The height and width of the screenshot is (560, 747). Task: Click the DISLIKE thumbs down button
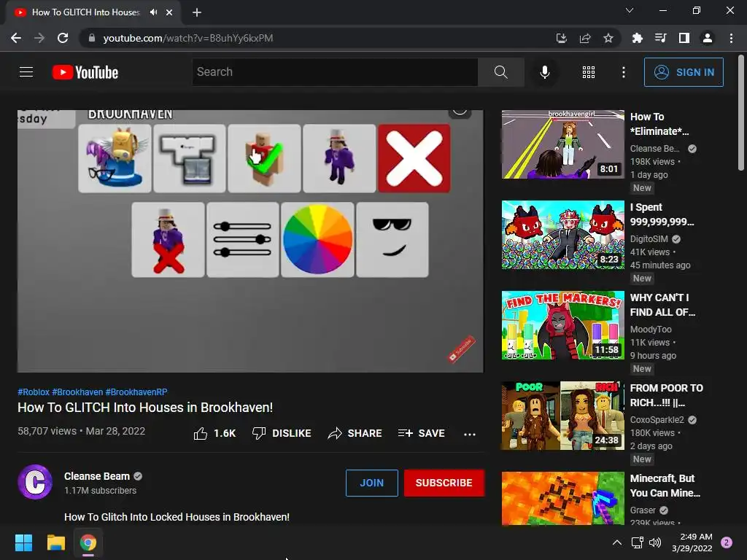[282, 433]
